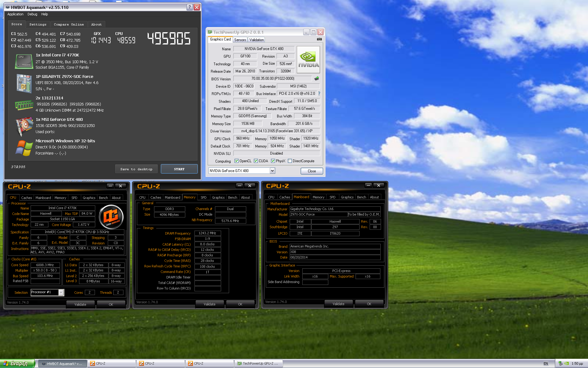Open the Bench tab in CPU-Z Mainboard window
The image size is (588, 368).
361,197
